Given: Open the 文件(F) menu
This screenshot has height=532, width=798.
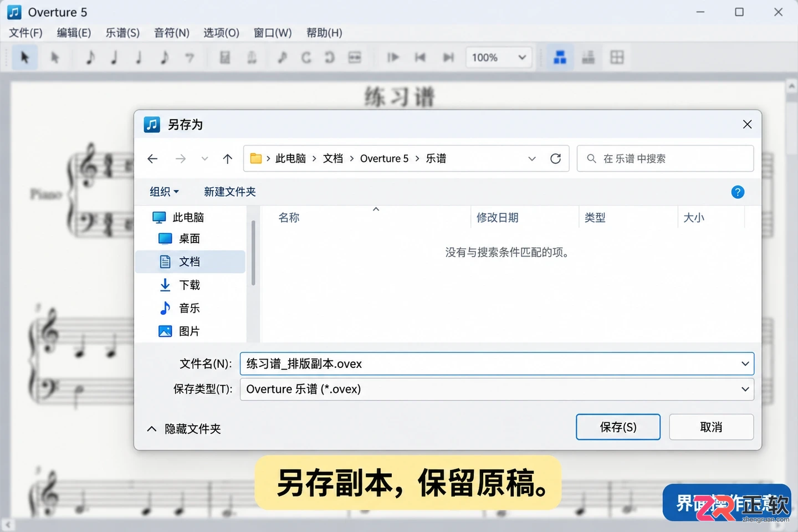Looking at the screenshot, I should pos(25,33).
